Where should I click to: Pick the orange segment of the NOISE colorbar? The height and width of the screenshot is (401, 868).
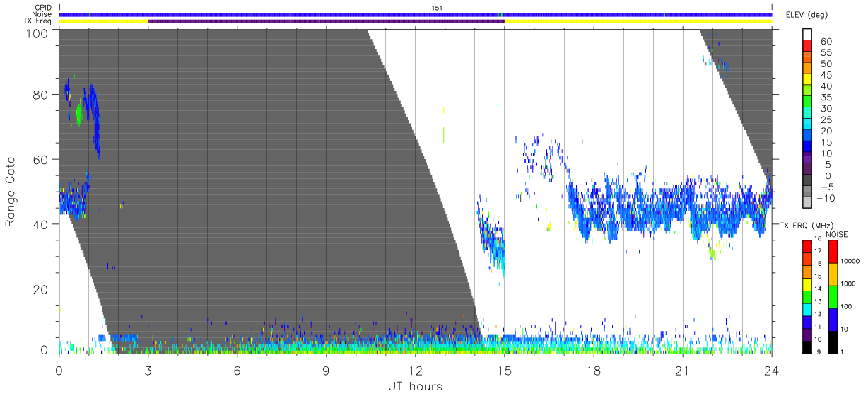pos(833,274)
